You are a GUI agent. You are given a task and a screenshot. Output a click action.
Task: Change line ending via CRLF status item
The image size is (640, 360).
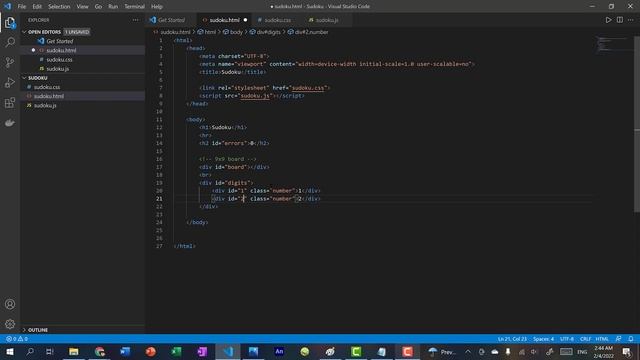pyautogui.click(x=585, y=339)
